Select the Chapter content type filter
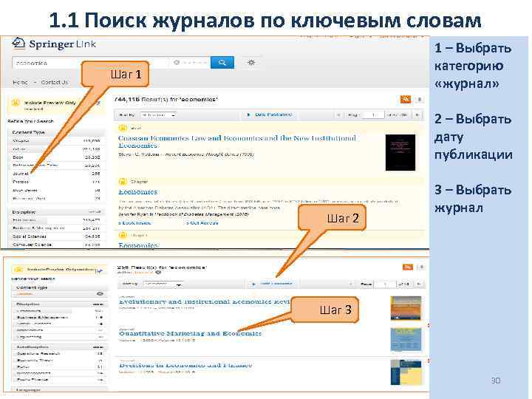This screenshot has height=399, width=532. click(56, 140)
